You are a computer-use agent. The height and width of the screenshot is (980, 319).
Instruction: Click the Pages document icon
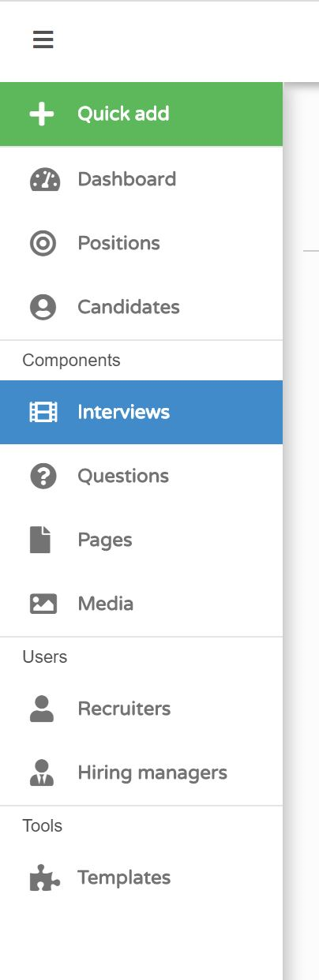tap(40, 540)
